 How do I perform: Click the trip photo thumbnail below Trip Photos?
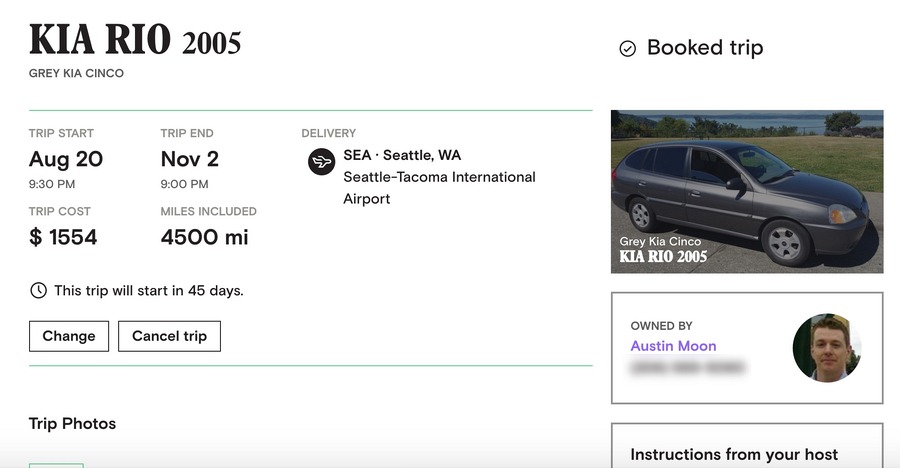56,465
